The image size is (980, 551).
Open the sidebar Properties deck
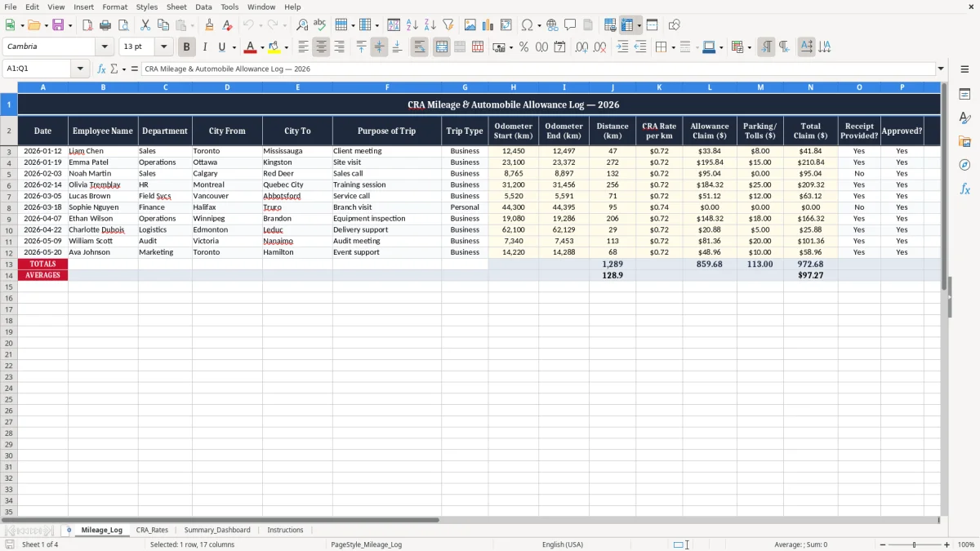click(x=964, y=95)
